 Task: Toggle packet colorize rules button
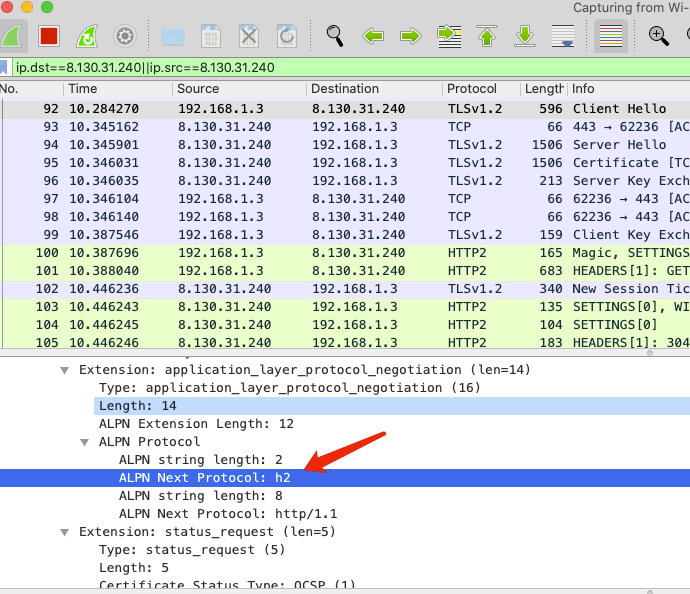(x=610, y=36)
